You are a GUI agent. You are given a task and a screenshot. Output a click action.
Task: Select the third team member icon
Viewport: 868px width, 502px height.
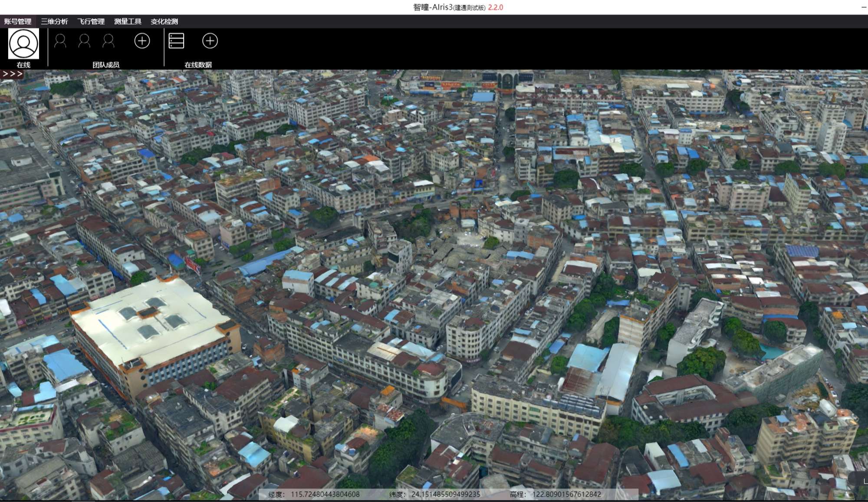click(x=108, y=41)
